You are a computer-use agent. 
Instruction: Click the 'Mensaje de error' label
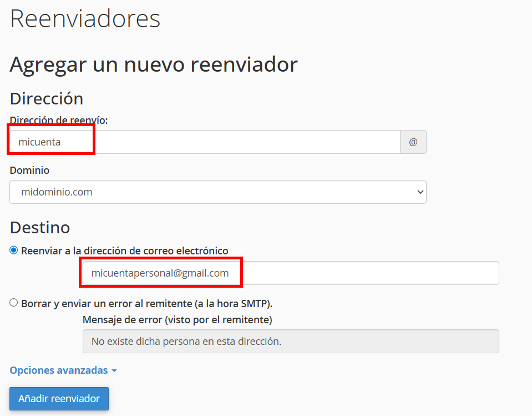coord(177,320)
